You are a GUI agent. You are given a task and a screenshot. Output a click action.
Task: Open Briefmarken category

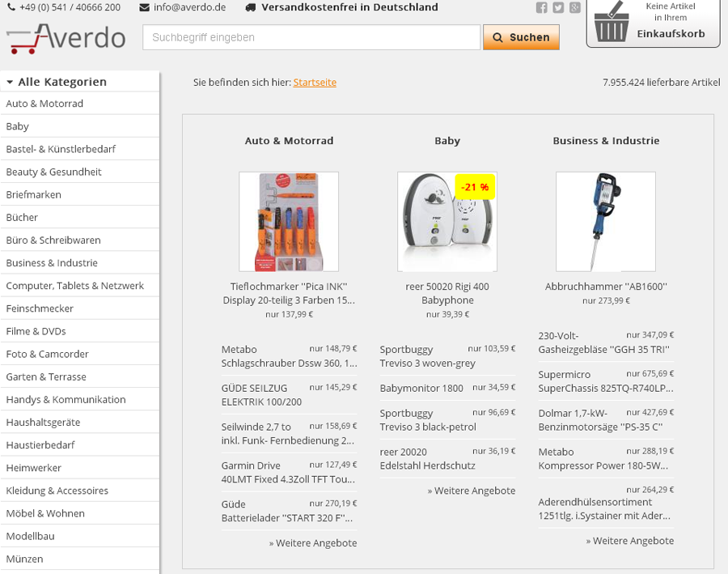click(x=80, y=195)
